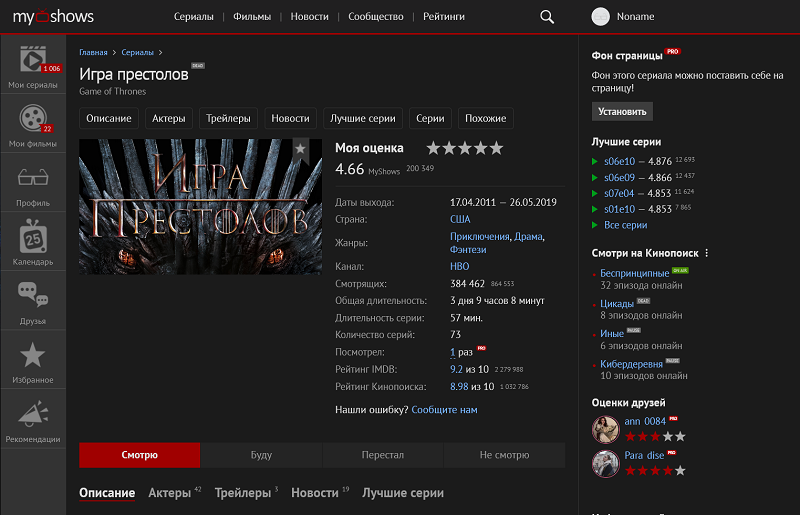
Task: Set status to Не смотрю
Action: 505,455
